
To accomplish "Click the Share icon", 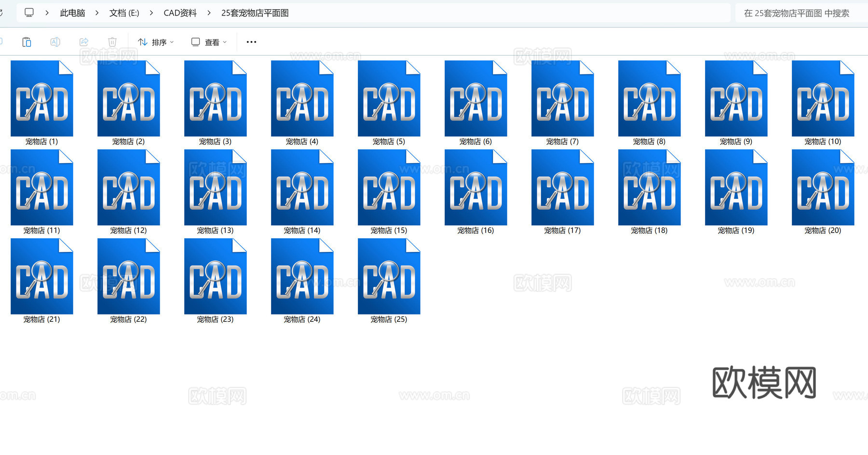I will click(x=84, y=42).
